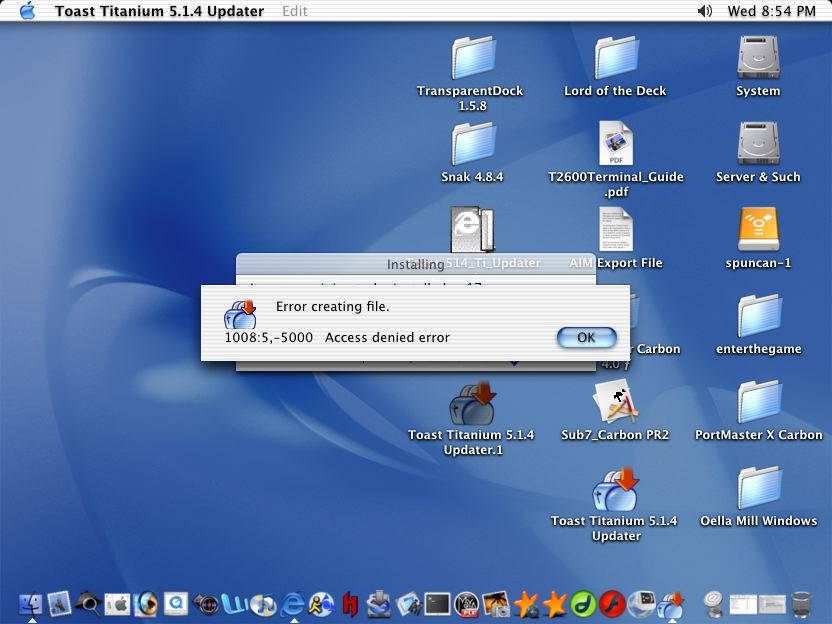
Task: Open Sherlock magnifying glass in the Dock
Action: (88, 604)
